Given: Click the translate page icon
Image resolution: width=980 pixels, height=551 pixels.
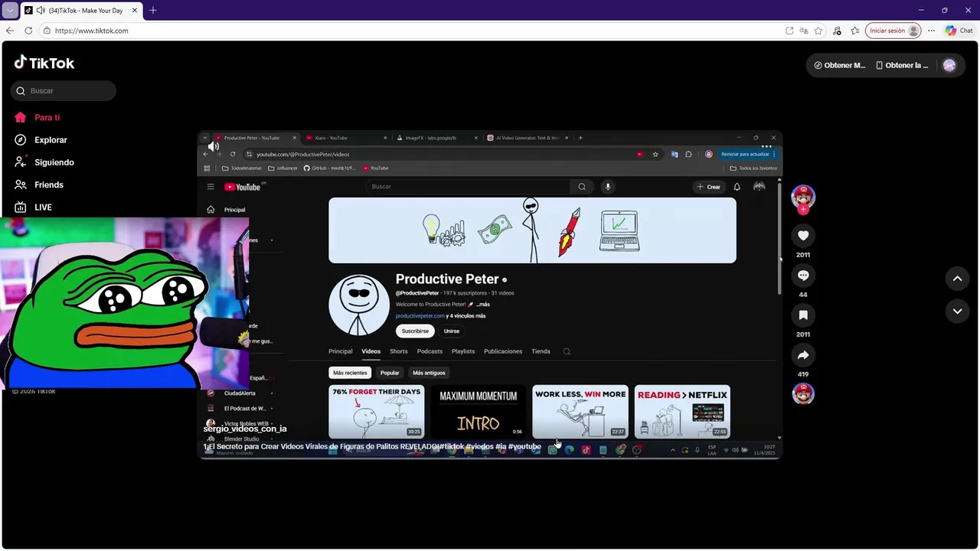Looking at the screenshot, I should coord(804,31).
